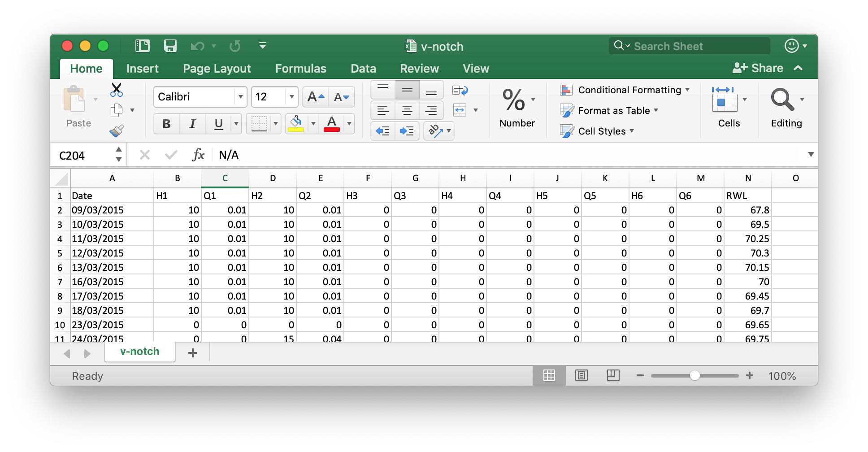Expand the Format as Table dropdown

pyautogui.click(x=656, y=110)
